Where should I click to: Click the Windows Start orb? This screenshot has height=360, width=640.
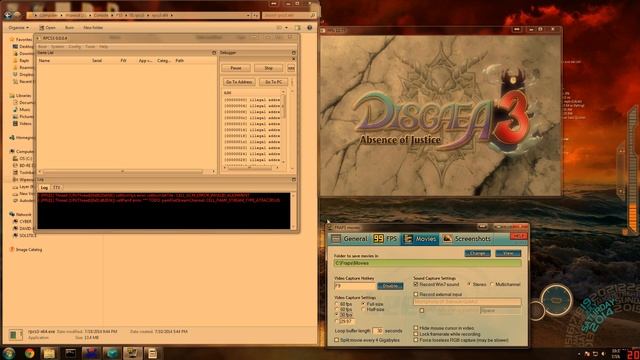click(x=9, y=353)
